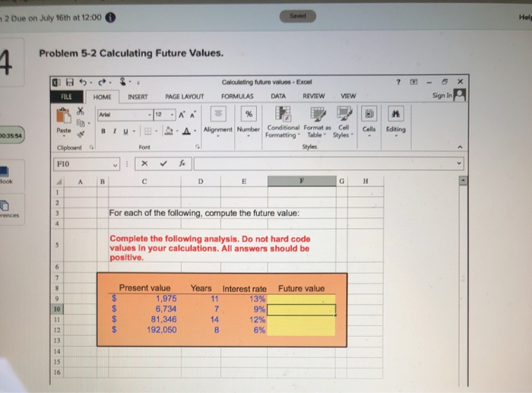Expand the Name Box dropdown
Viewport: 532px width, 393px height.
(116, 165)
